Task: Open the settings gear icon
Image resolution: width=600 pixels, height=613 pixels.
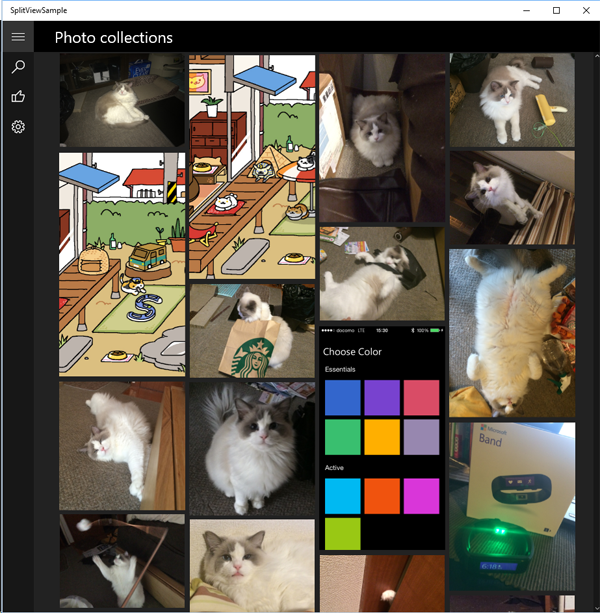Action: coord(18,127)
